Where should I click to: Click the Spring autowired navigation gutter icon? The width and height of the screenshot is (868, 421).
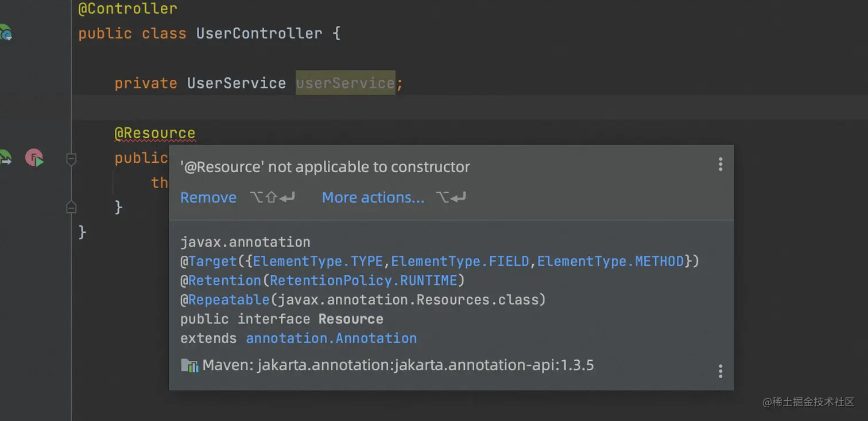click(x=5, y=158)
